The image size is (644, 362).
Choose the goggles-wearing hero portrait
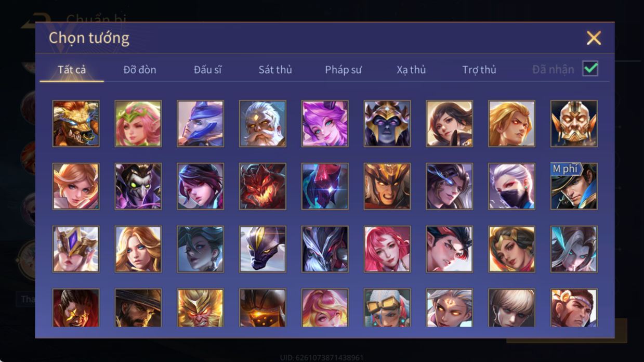[x=387, y=308]
